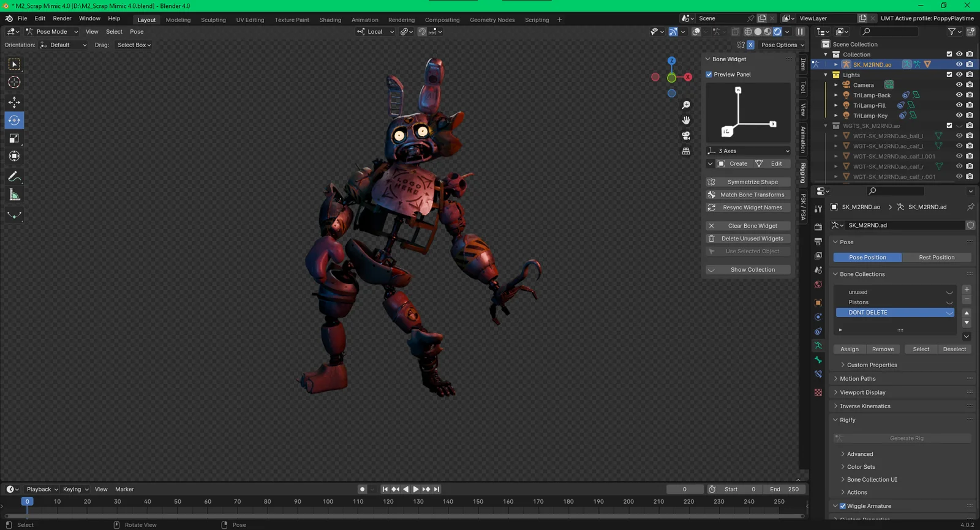Screen dimensions: 980x530
Task: Select the Move tool in toolbar
Action: tap(14, 102)
